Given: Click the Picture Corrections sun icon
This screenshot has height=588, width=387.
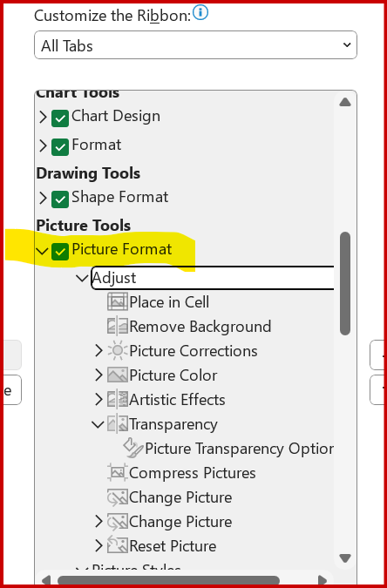Looking at the screenshot, I should click(x=118, y=351).
